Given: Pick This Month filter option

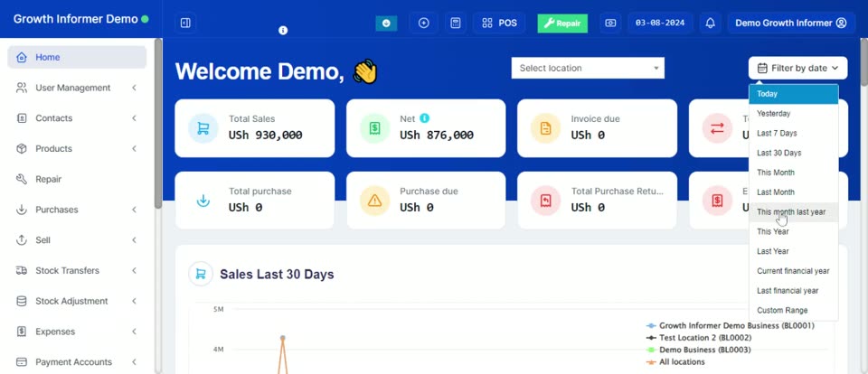Looking at the screenshot, I should [x=793, y=173].
